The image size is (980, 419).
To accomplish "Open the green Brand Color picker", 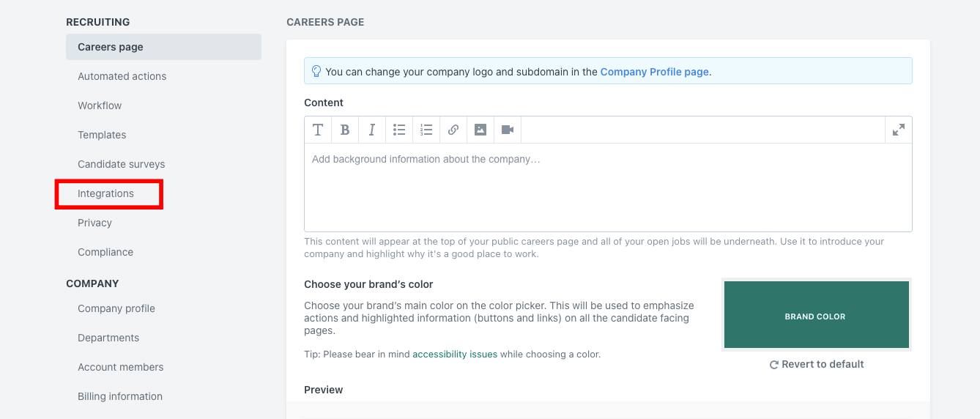I will point(816,315).
